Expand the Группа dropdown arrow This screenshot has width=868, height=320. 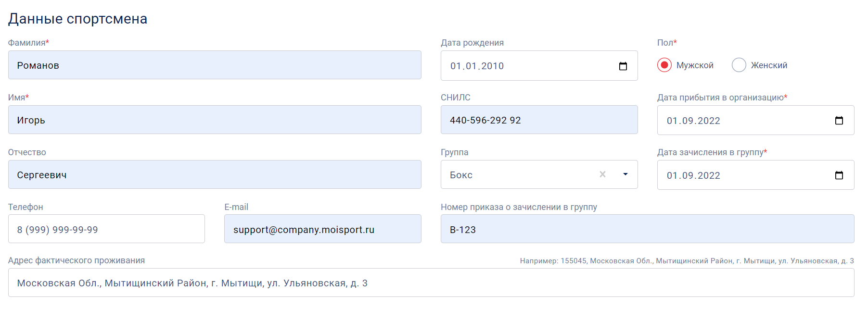point(625,174)
